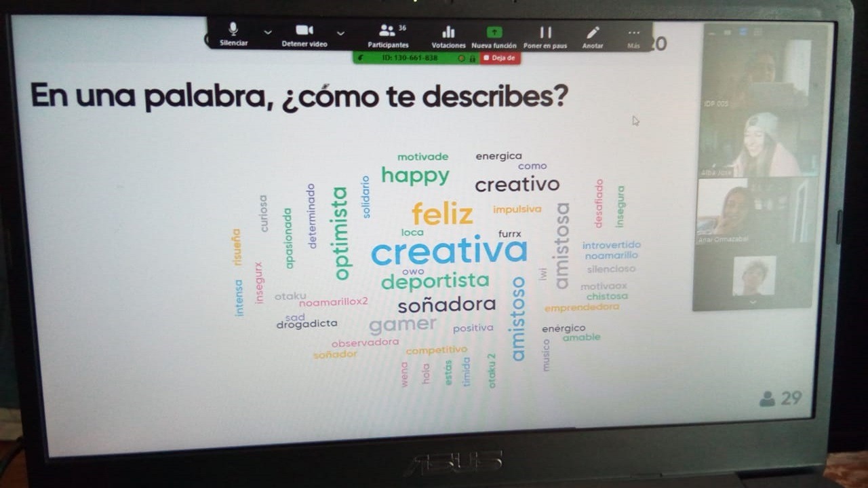Pause screen sharing with Poner en pausa
The width and height of the screenshot is (868, 488).
tap(545, 34)
